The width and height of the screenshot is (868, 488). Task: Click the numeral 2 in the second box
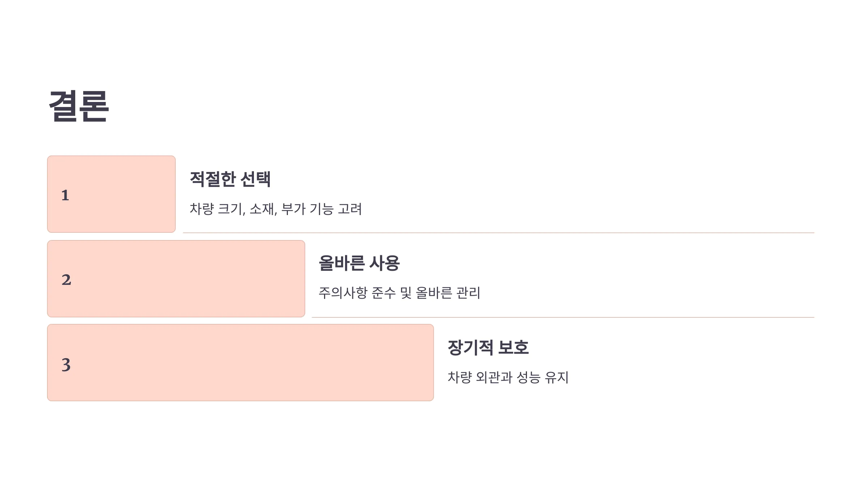pos(66,280)
